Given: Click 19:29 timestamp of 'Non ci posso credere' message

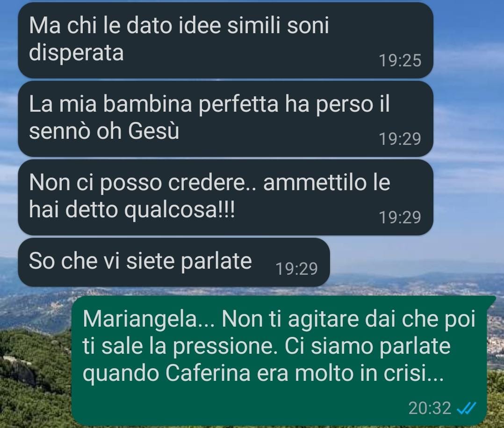Looking at the screenshot, I should tap(400, 217).
